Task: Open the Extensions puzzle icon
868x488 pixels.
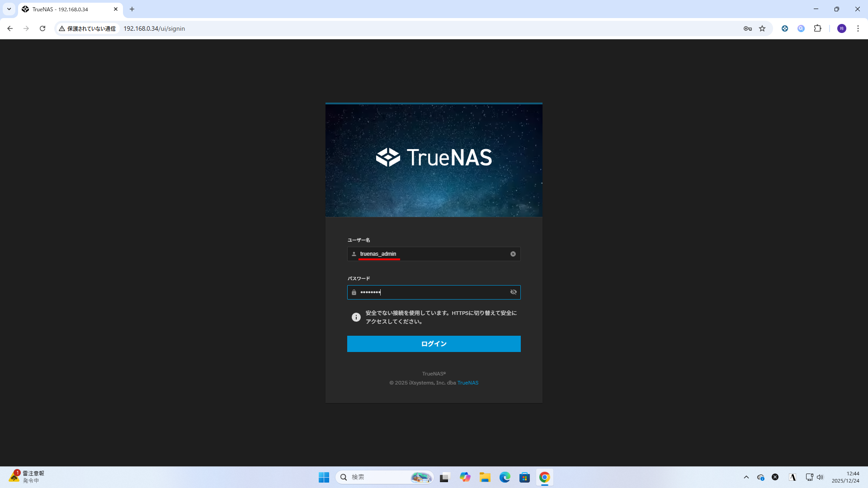Action: (817, 28)
